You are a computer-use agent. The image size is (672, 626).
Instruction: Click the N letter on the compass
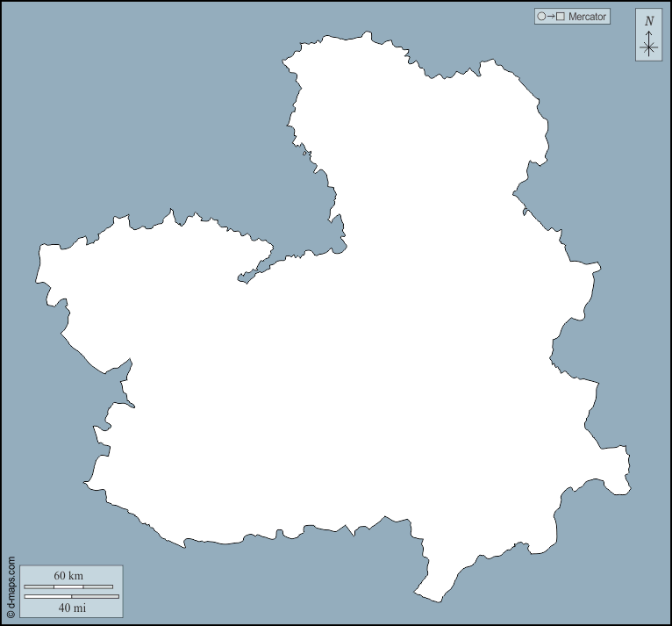click(x=649, y=21)
